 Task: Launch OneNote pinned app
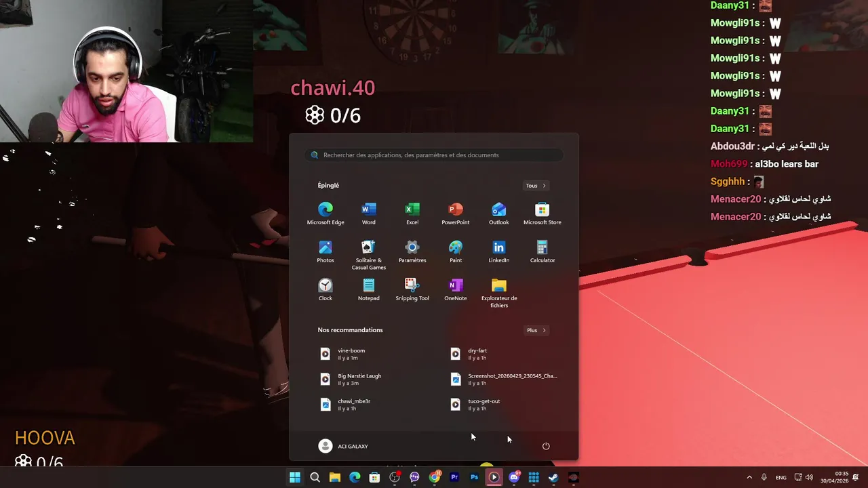click(456, 289)
